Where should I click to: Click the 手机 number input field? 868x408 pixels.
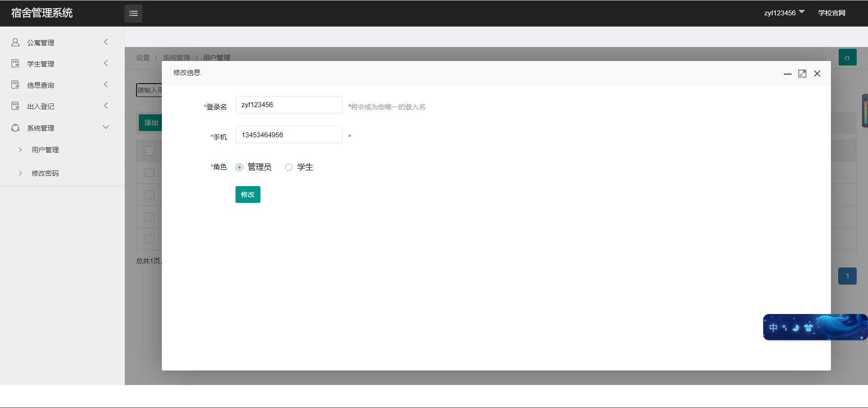pos(289,135)
